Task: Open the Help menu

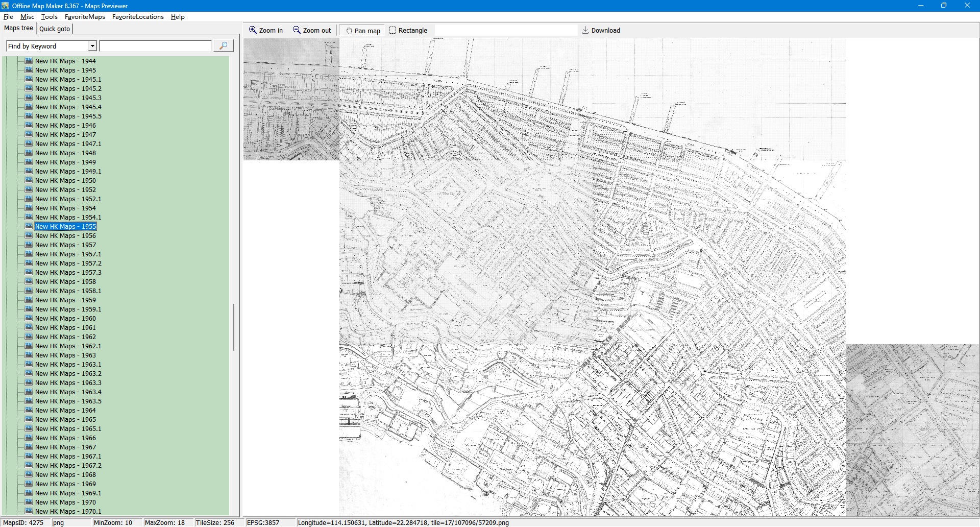Action: 178,17
